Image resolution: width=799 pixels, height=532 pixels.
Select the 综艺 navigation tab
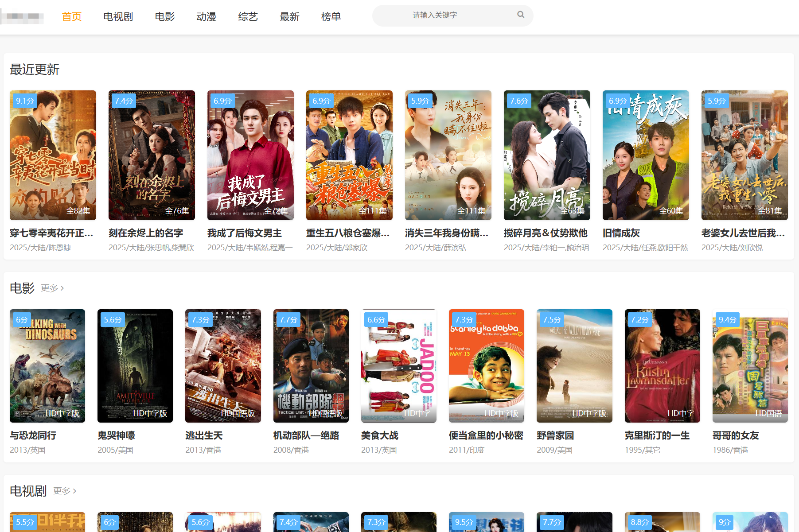[x=248, y=17]
